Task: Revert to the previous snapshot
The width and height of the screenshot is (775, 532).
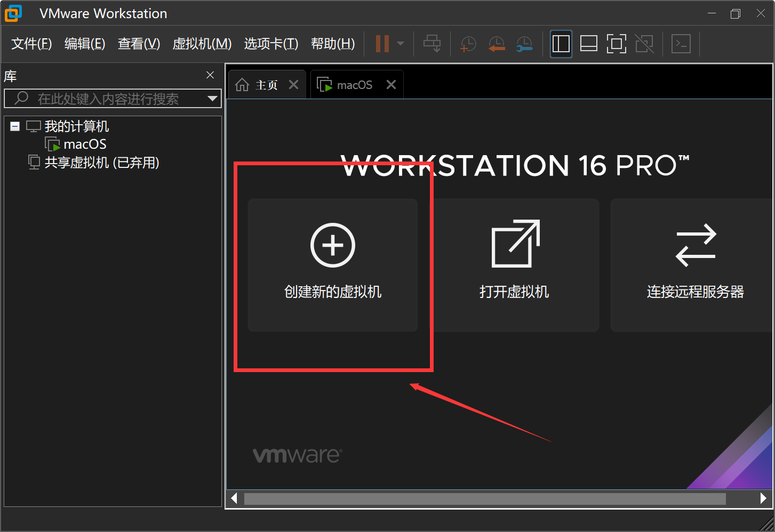Action: pos(496,43)
